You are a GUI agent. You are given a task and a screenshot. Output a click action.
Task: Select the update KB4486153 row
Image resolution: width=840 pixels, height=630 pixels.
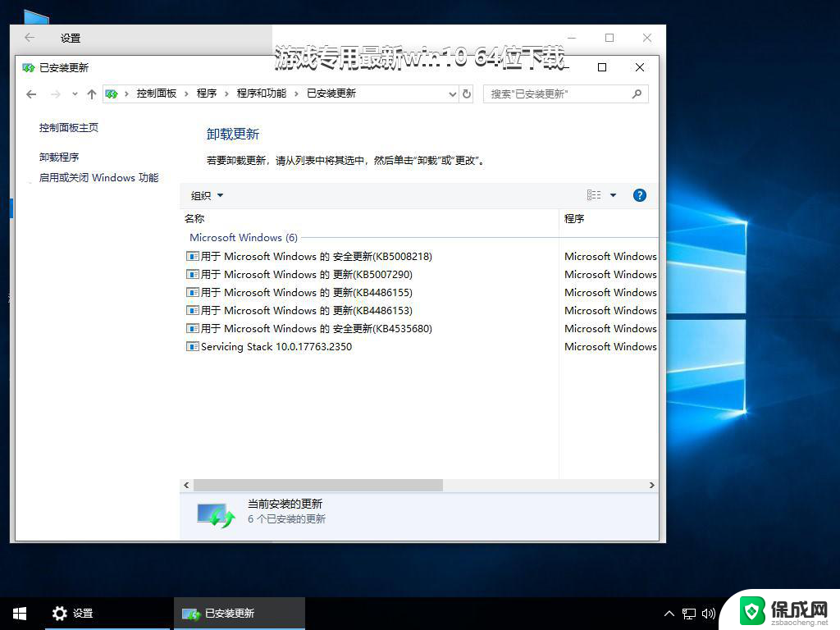421,311
